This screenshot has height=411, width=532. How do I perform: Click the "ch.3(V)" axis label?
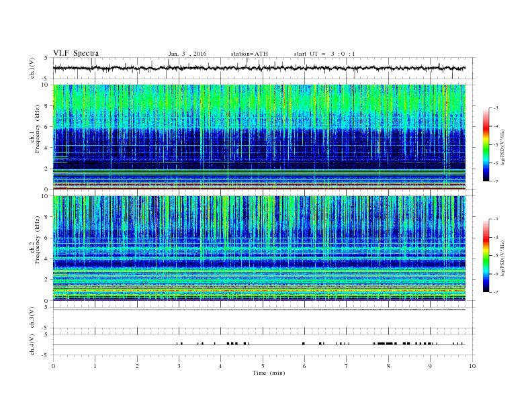click(32, 318)
